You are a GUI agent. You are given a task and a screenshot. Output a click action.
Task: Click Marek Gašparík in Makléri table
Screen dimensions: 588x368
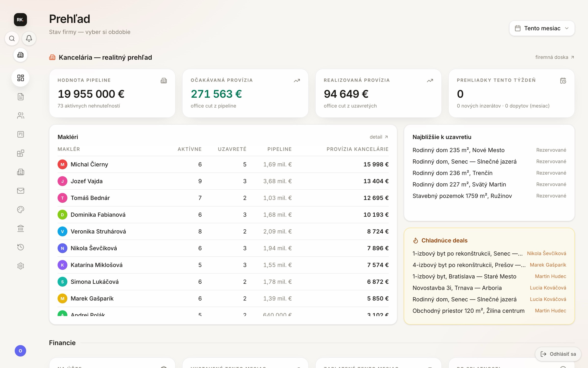coord(92,299)
